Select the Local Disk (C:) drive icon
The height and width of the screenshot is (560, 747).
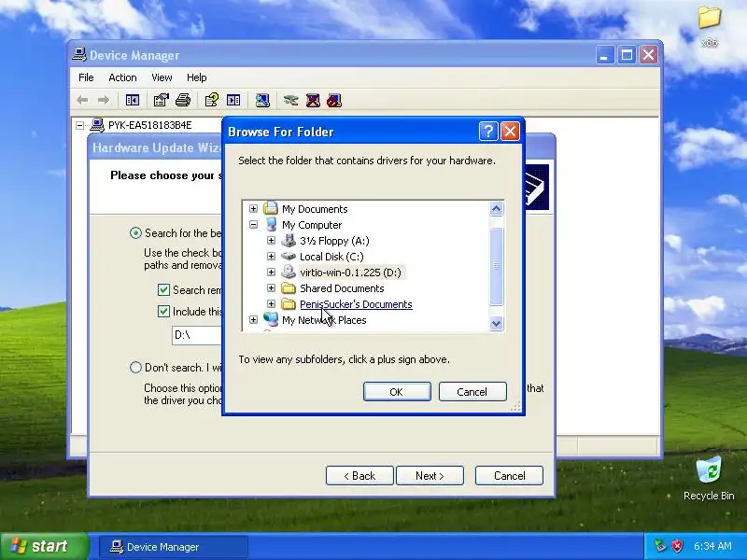point(289,256)
